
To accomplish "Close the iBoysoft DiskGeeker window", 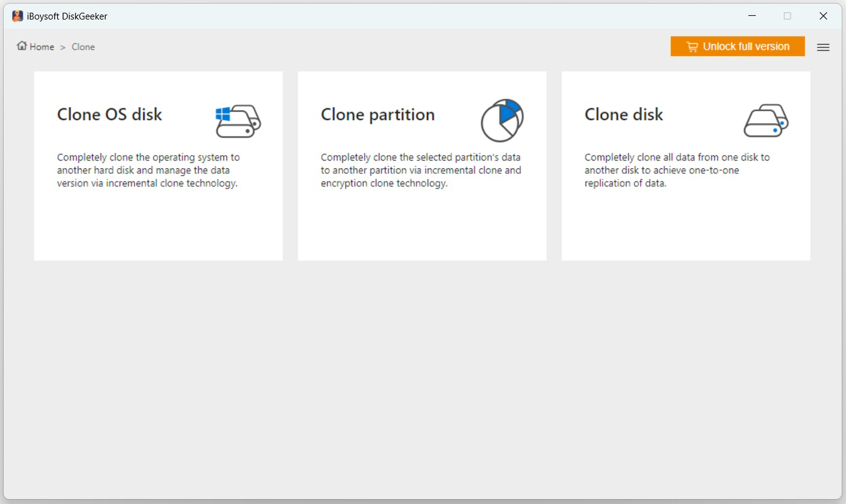I will click(x=823, y=16).
